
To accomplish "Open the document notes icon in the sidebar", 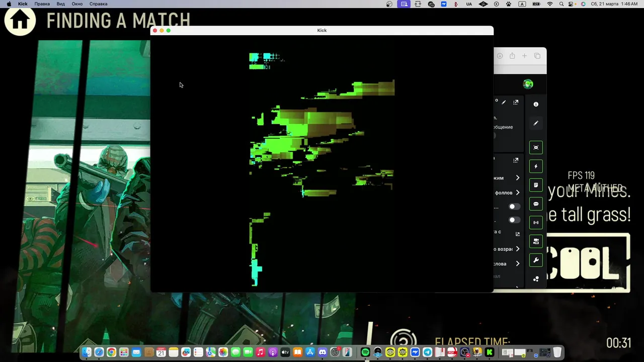I will pos(536,185).
